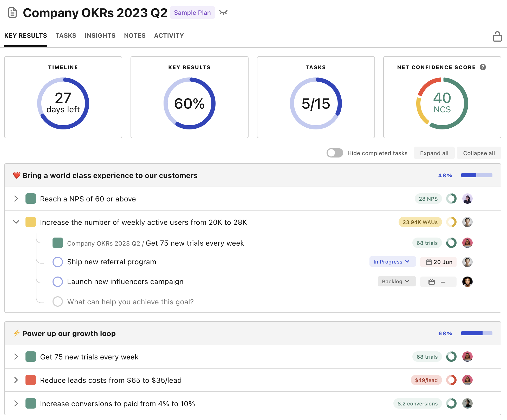
Task: Switch to the Insights tab
Action: pyautogui.click(x=100, y=35)
